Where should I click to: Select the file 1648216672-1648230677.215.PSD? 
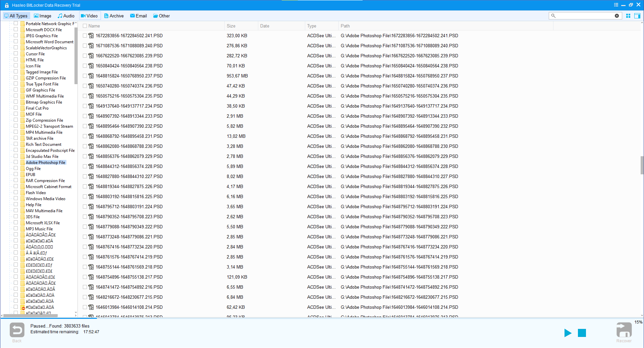click(129, 297)
